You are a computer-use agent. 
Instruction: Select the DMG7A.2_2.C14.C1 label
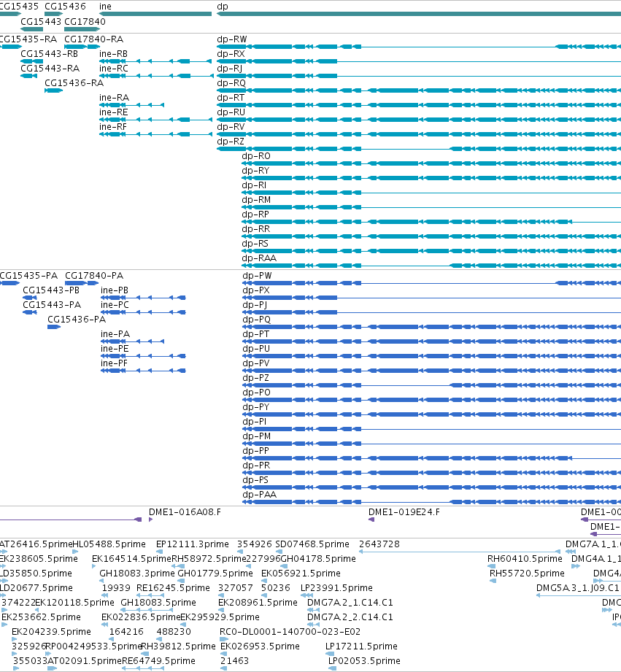tap(350, 617)
